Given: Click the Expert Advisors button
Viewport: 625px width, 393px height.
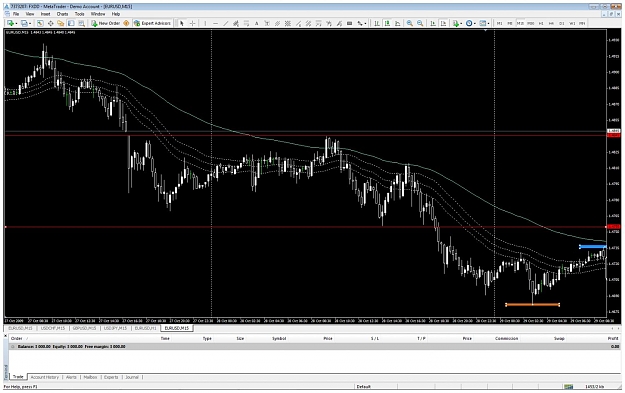Looking at the screenshot, I should (x=152, y=23).
